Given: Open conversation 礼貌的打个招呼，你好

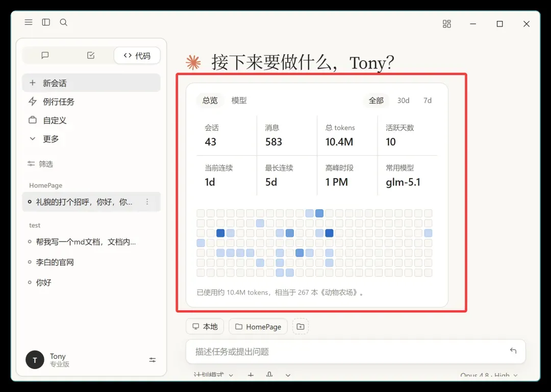Looking at the screenshot, I should pyautogui.click(x=84, y=202).
